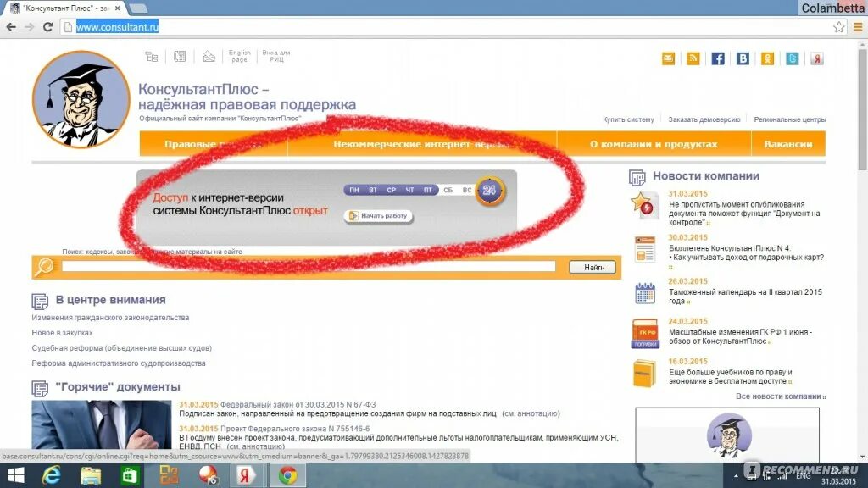
Task: Open Windows Start button
Action: click(x=15, y=475)
